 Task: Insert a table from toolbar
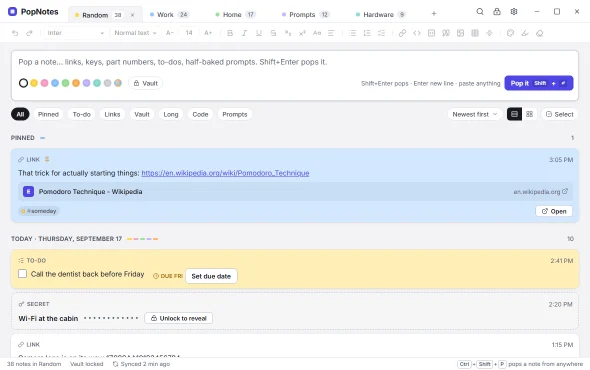tap(475, 33)
